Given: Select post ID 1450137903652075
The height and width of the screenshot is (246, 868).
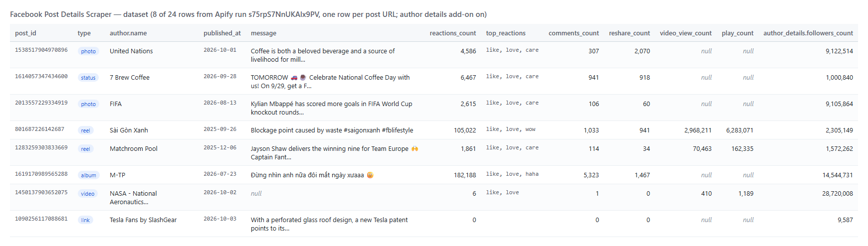Looking at the screenshot, I should 41,193.
